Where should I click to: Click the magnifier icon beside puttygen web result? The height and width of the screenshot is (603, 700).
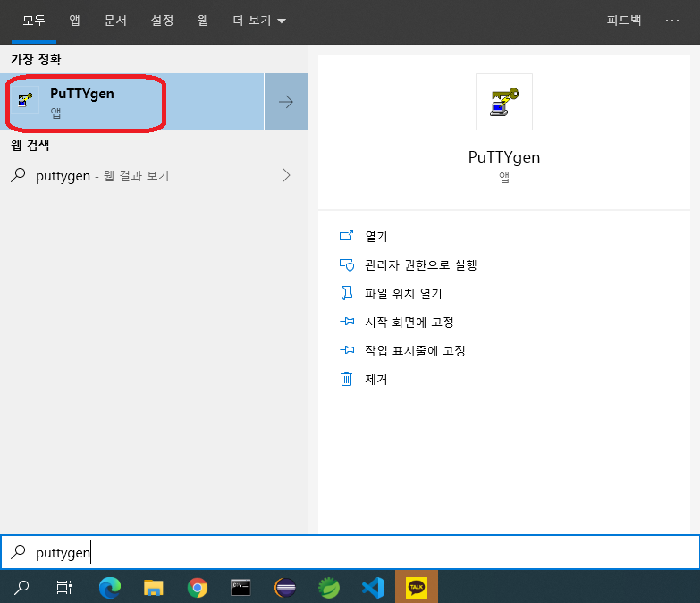pyautogui.click(x=18, y=175)
